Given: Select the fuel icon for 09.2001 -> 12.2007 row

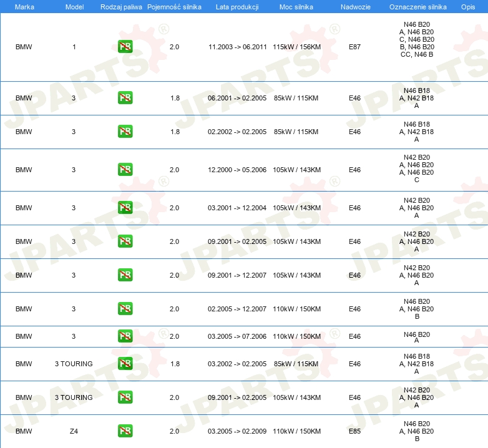Looking at the screenshot, I should coord(125,275).
